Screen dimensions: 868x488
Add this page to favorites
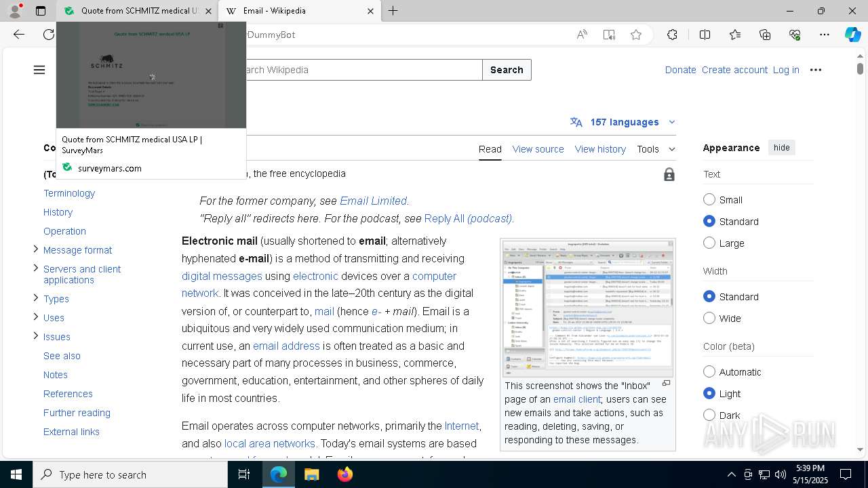636,35
